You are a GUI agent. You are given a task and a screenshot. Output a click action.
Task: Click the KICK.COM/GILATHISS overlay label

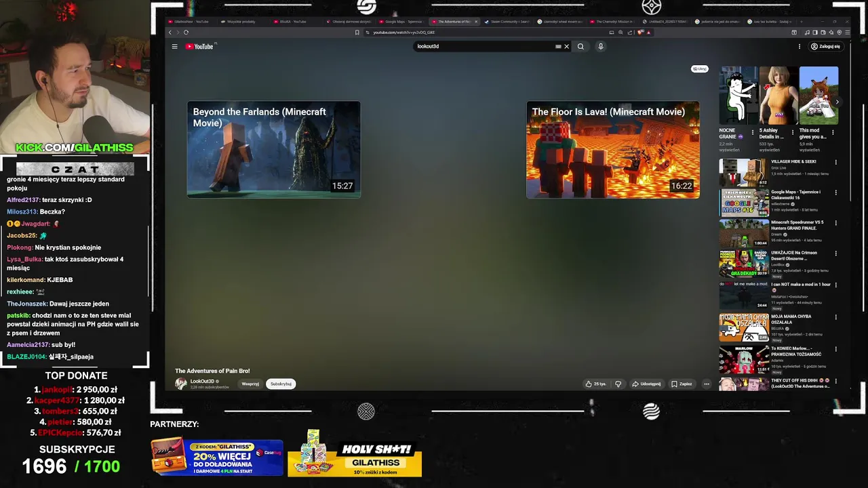tap(75, 148)
